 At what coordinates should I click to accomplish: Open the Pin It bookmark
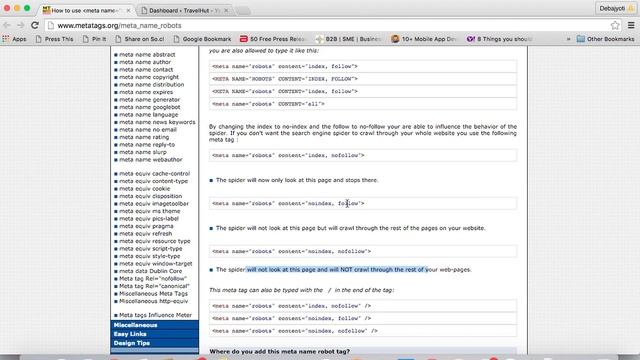(94, 39)
